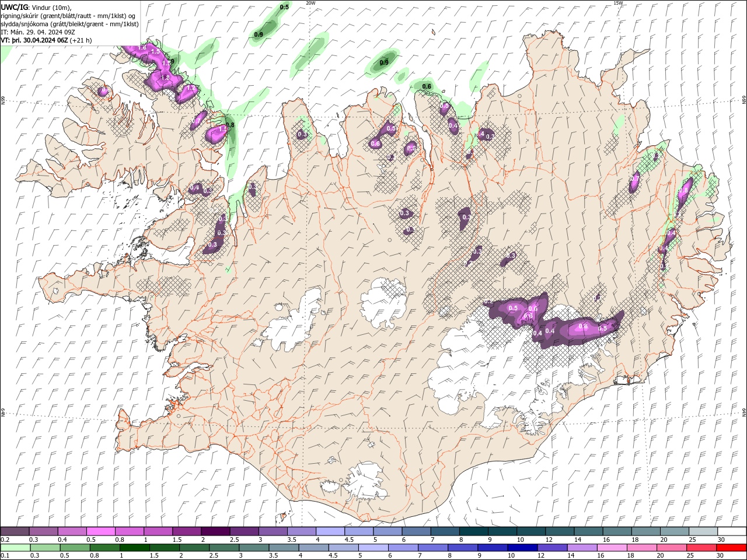
Task: Click the bright magenta 0.5–0.8 swatch, upper legend row
Action: 100,531
